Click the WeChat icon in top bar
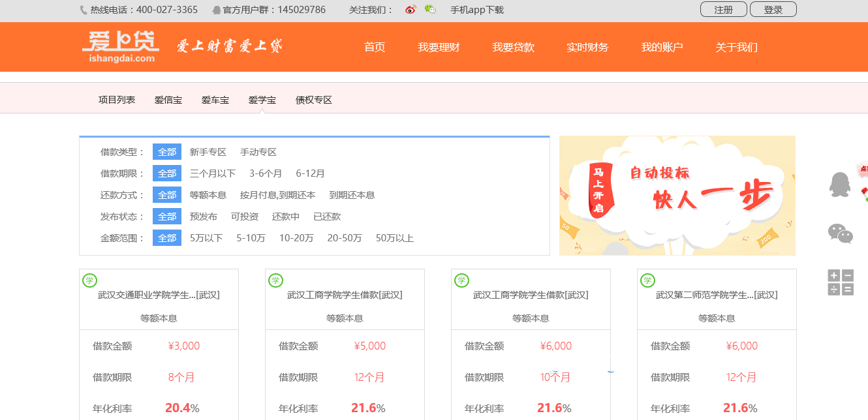 point(430,10)
